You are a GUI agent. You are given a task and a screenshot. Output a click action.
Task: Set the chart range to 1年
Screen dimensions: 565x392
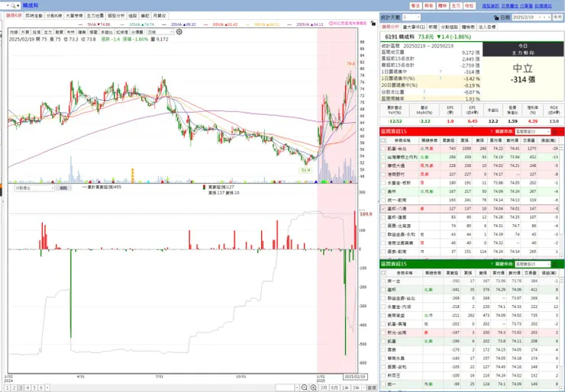345,387
